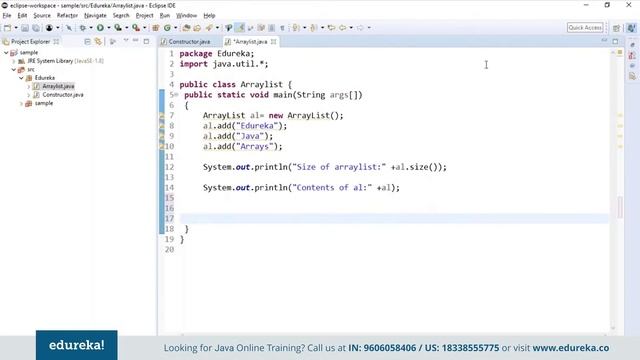Viewport: 640px width, 360px height.
Task: Click the 'Size of arraylist:' println line
Action: point(325,167)
